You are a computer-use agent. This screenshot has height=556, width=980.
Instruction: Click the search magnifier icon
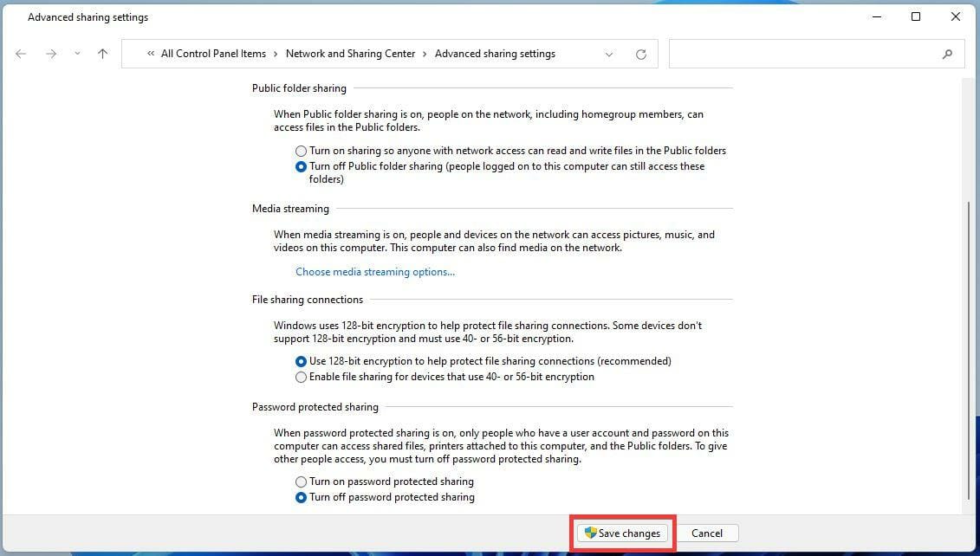(x=948, y=54)
